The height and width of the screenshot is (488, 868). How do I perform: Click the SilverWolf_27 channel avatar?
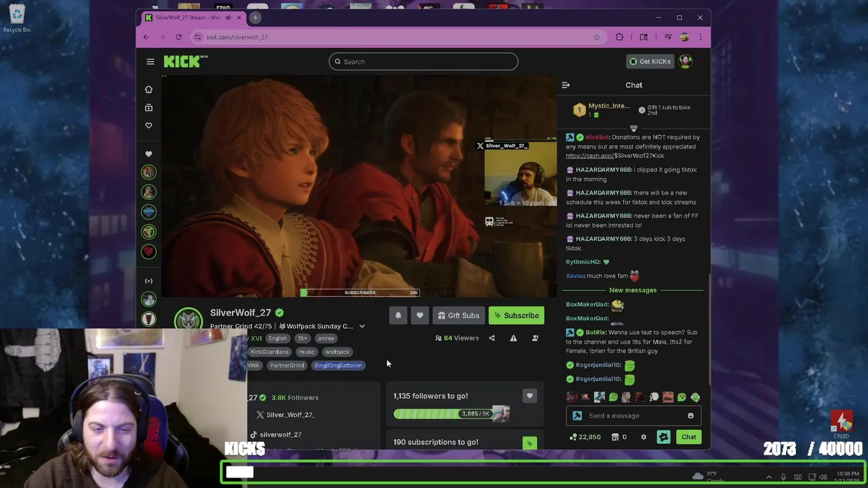point(188,318)
